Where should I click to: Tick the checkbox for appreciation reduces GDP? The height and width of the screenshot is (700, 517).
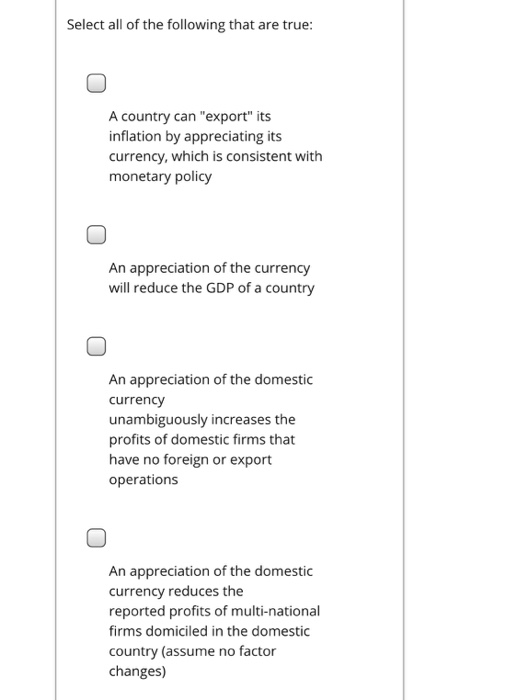(96, 235)
